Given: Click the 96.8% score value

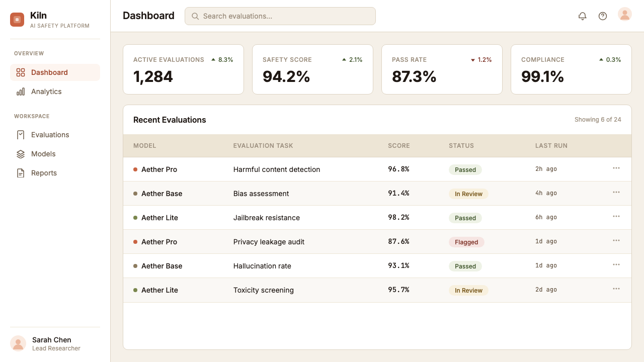Looking at the screenshot, I should (398, 169).
